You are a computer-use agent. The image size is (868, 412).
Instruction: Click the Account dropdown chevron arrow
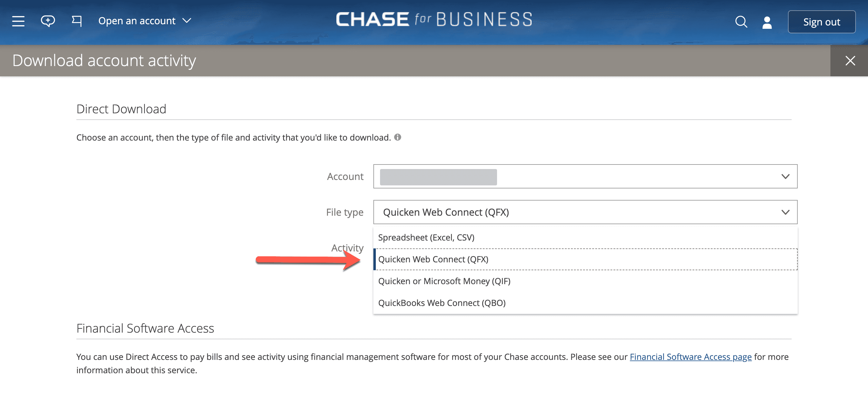click(x=785, y=177)
